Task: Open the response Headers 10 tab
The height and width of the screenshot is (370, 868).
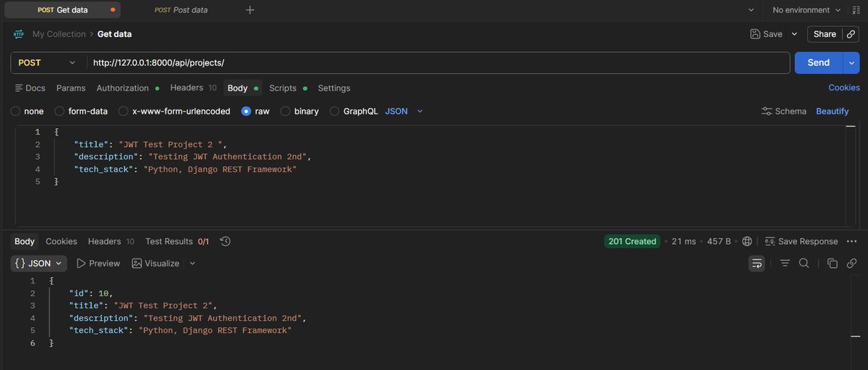Action: pos(111,242)
